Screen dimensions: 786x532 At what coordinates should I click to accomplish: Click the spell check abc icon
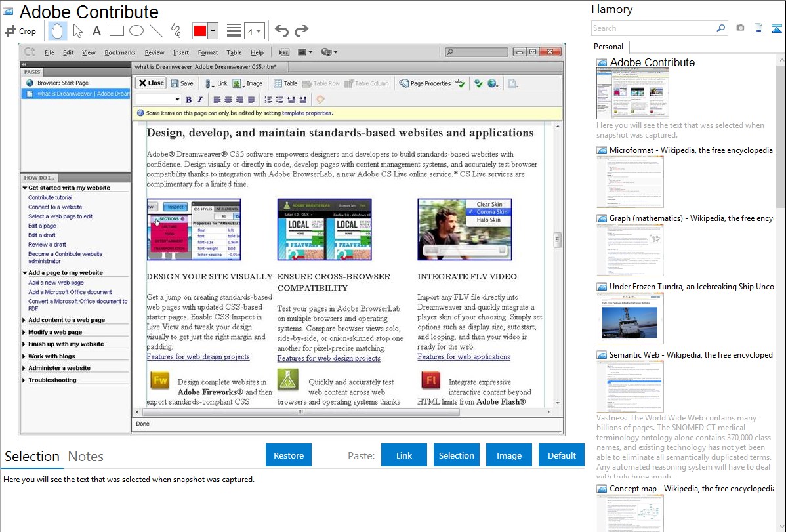(460, 83)
